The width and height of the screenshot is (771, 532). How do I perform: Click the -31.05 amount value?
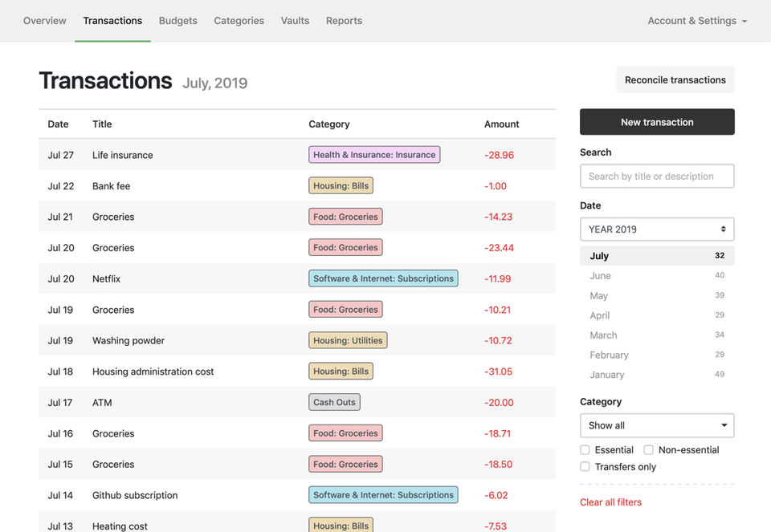498,372
